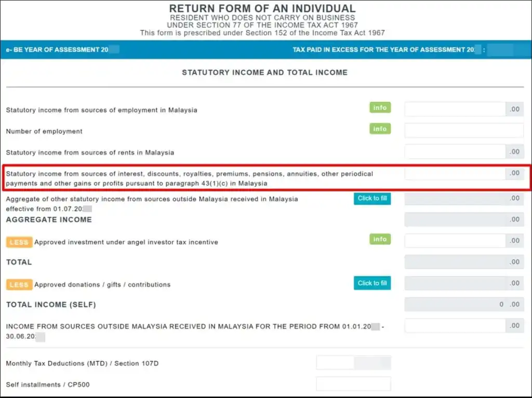Click to fill approved donations row
The width and height of the screenshot is (532, 398).
click(372, 283)
